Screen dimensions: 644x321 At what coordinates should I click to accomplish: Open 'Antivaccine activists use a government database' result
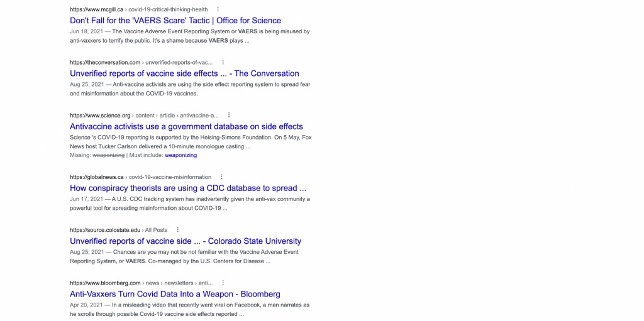[186, 126]
